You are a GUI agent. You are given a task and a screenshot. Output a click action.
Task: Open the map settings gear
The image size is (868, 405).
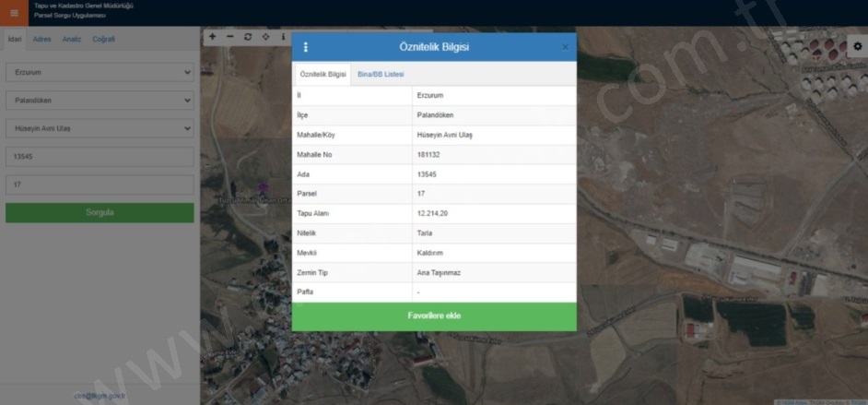(856, 46)
